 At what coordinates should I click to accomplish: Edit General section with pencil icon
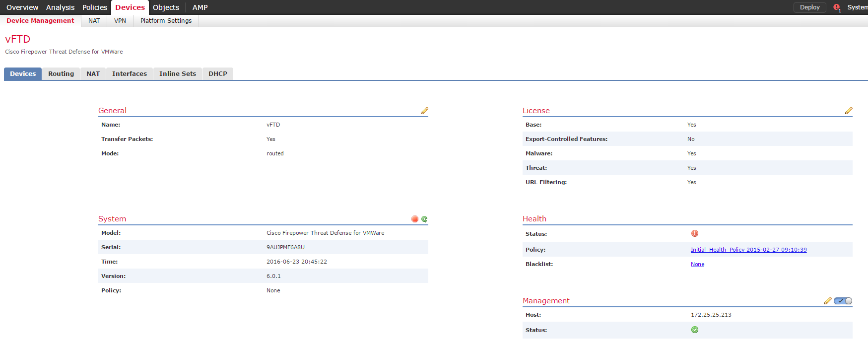(424, 111)
